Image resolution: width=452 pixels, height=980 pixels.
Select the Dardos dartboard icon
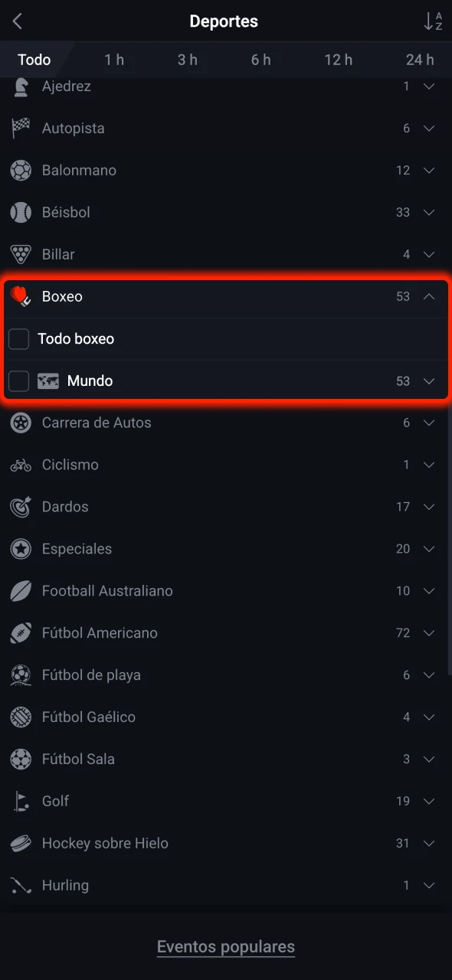21,507
